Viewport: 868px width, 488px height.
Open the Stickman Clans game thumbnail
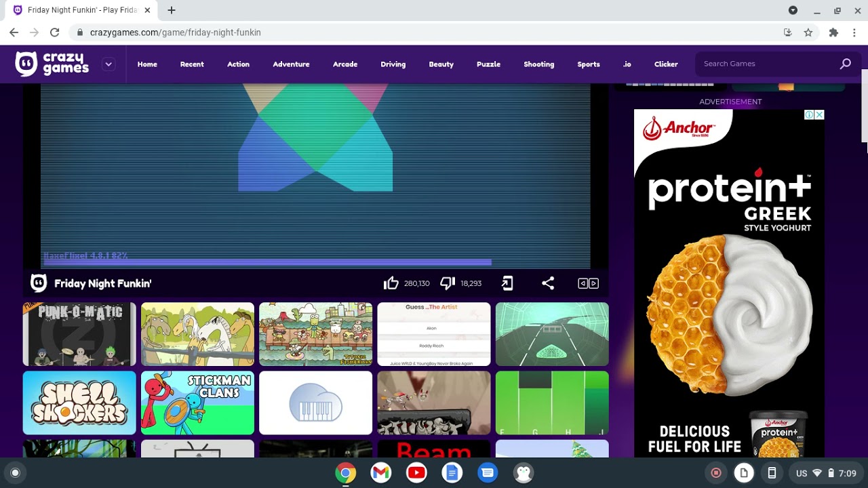point(197,403)
